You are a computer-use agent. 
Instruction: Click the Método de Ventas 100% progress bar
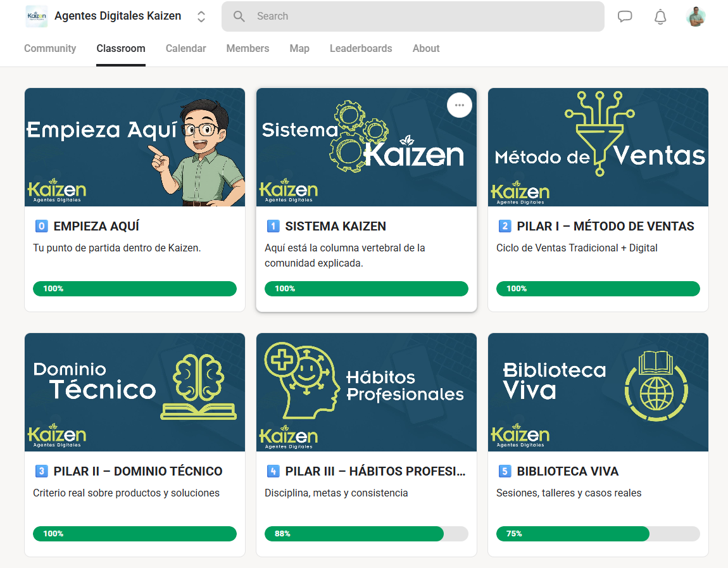[x=598, y=288]
